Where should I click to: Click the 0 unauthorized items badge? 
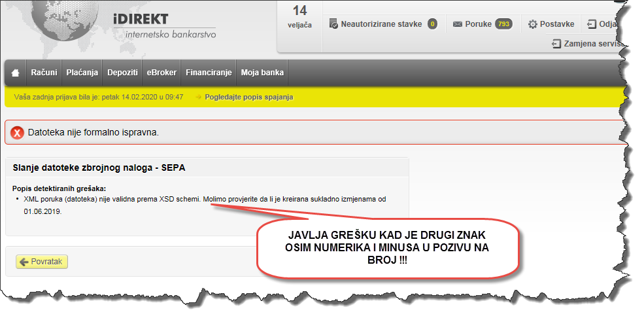click(432, 24)
